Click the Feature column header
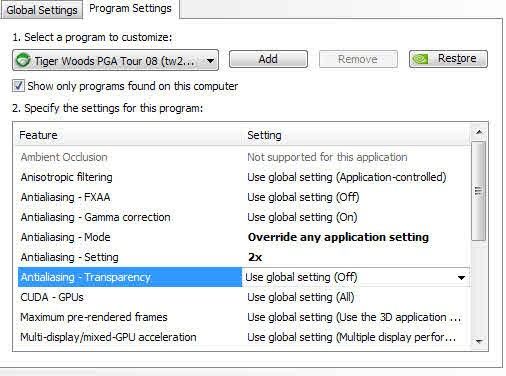506x376 pixels. point(128,135)
